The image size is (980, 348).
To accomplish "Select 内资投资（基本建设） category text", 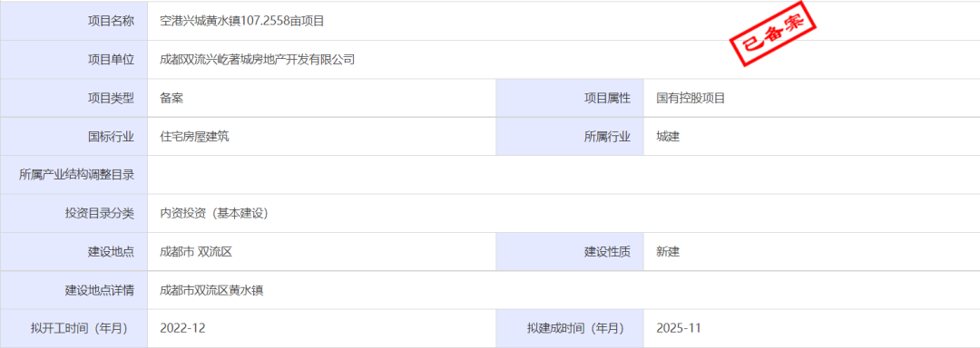I will coord(214,213).
